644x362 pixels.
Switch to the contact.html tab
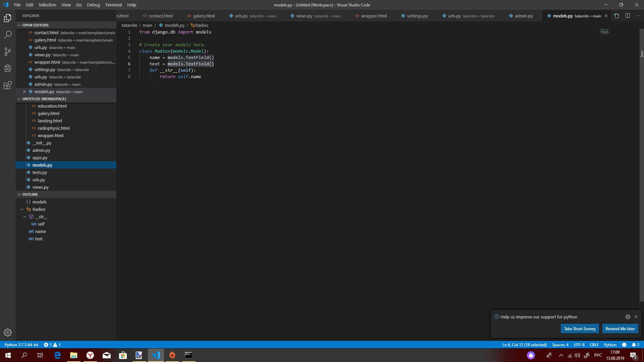(161, 16)
